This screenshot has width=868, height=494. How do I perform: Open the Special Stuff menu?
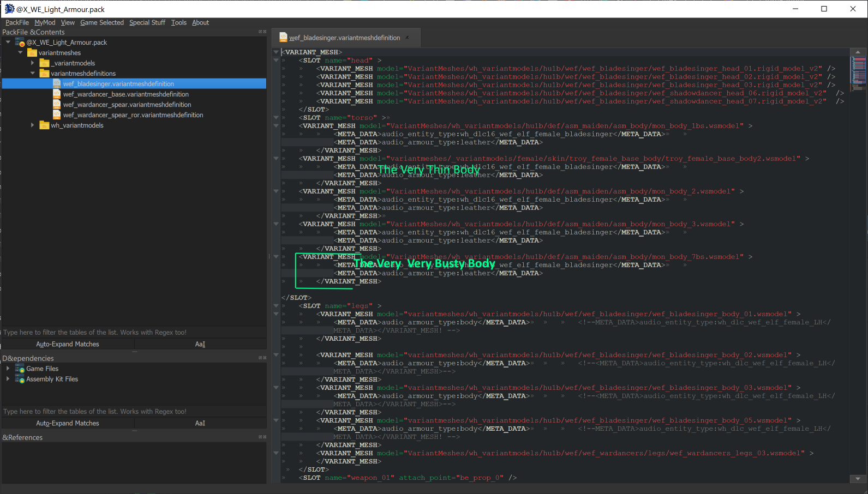(147, 22)
